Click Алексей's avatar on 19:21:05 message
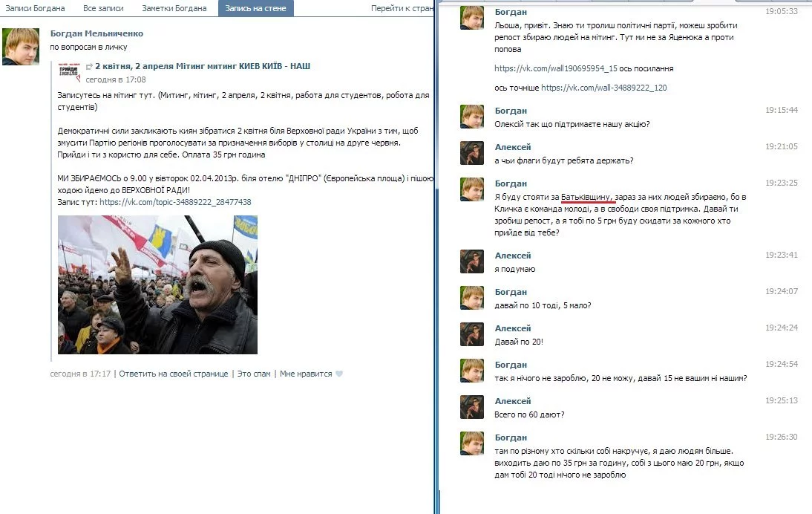This screenshot has height=514, width=812. [x=472, y=153]
